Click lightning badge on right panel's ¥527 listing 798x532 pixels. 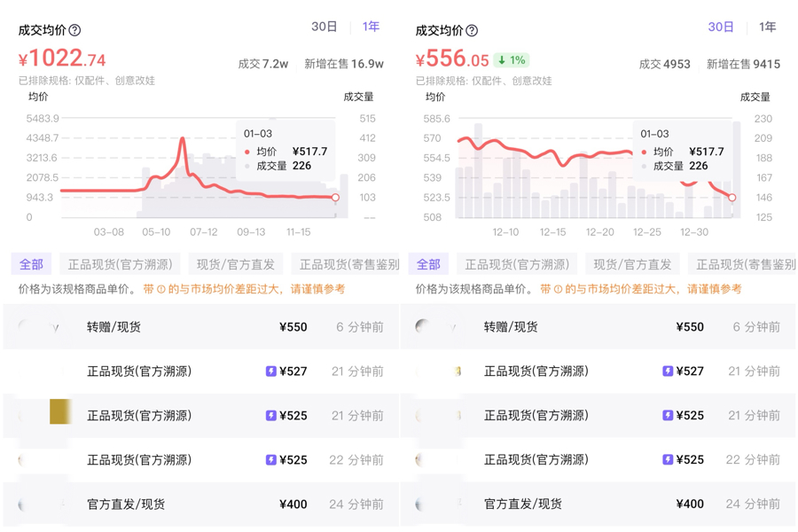click(x=668, y=372)
